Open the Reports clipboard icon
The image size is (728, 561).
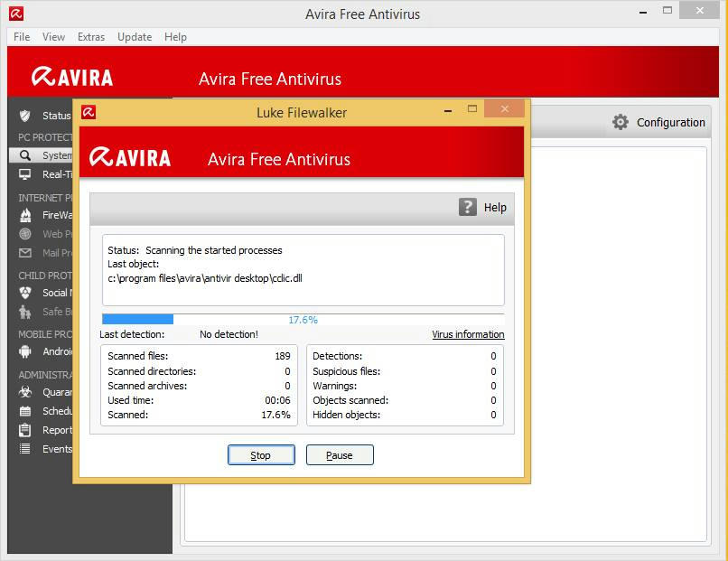(x=25, y=430)
